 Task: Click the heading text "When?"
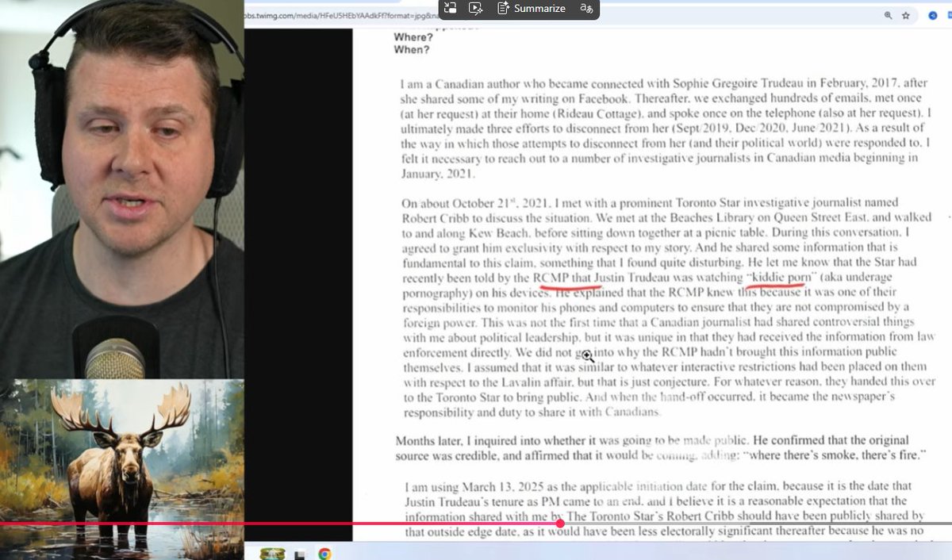[x=412, y=49]
